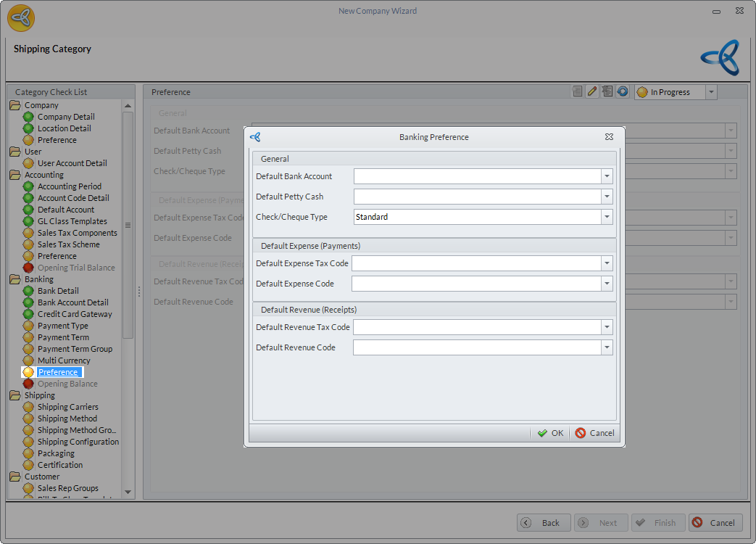Expand the Default Expense Tax Code dropdown

click(606, 263)
